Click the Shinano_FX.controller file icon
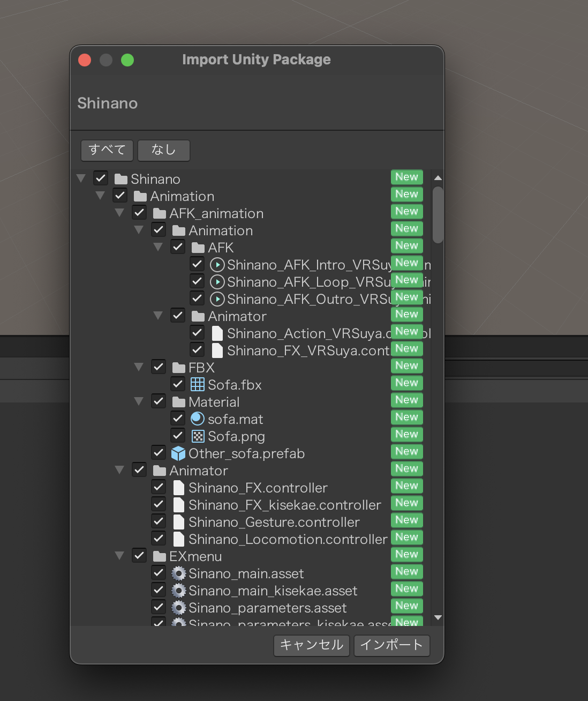Image resolution: width=588 pixels, height=701 pixels. coord(179,487)
